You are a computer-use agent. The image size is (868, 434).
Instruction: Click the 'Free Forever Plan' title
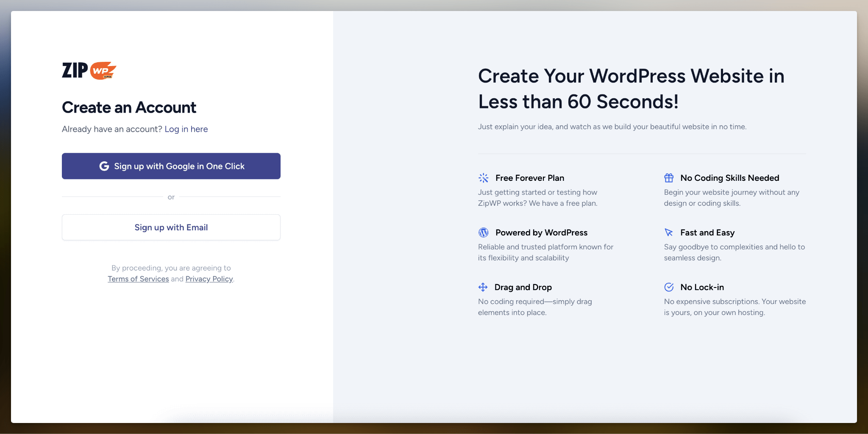pos(530,178)
